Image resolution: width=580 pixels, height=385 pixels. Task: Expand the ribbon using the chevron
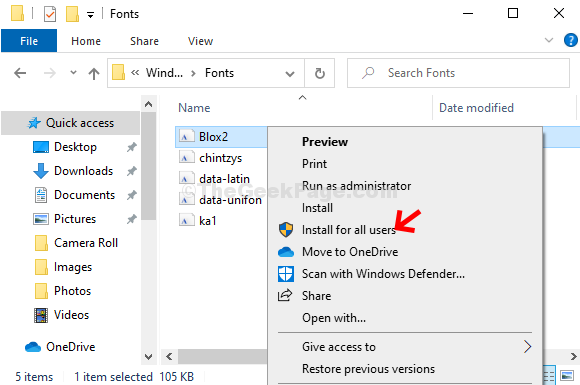[x=549, y=40]
